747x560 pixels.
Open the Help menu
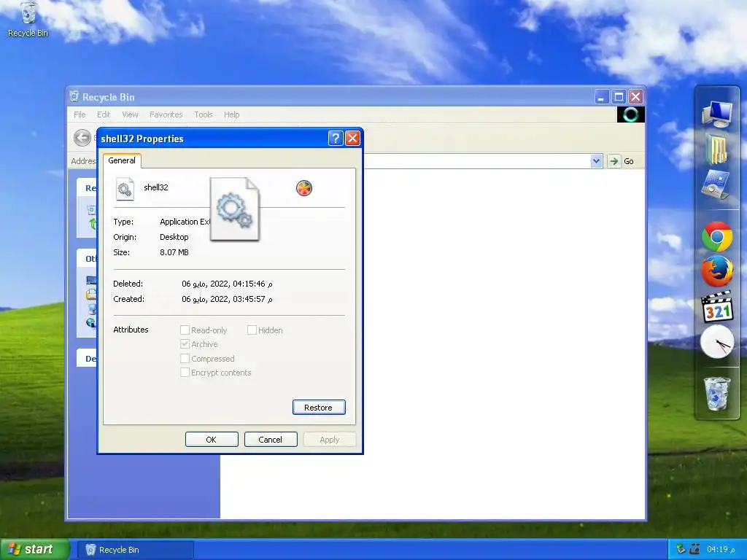tap(231, 114)
